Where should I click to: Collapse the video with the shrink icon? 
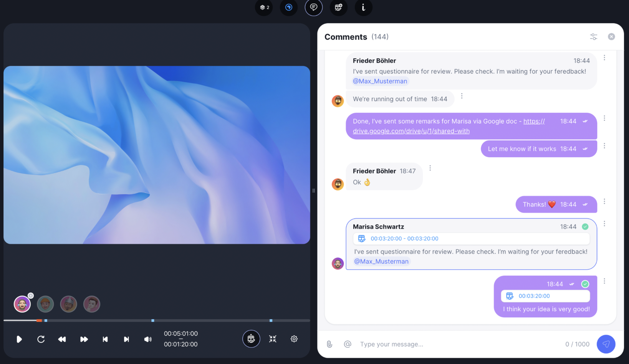pyautogui.click(x=273, y=339)
